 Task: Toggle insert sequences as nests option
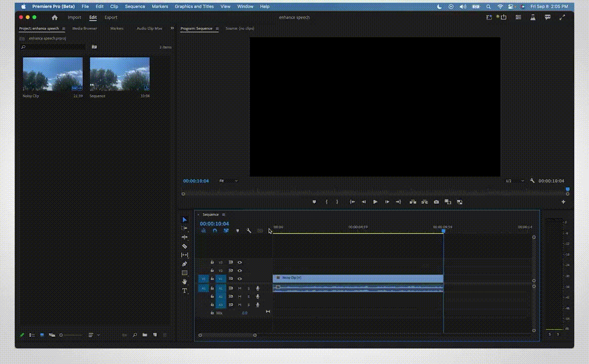pos(203,231)
